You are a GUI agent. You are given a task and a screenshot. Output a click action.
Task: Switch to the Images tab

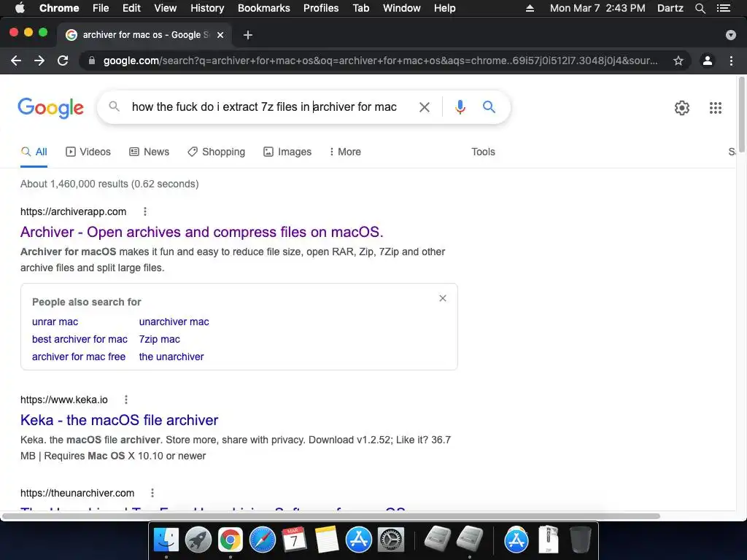[x=287, y=152]
